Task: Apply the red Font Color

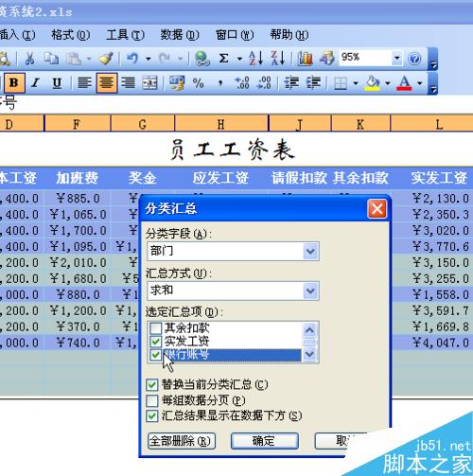Action: click(x=404, y=83)
